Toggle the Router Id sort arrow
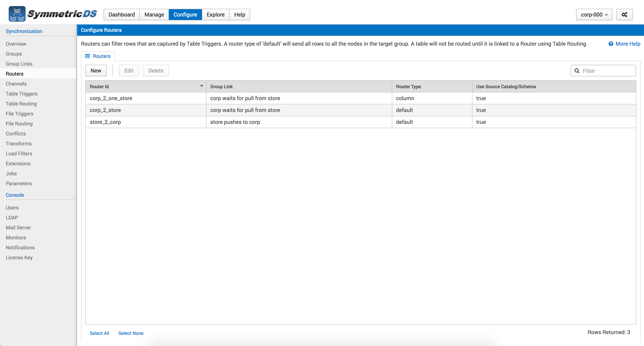This screenshot has width=644, height=346. click(x=201, y=86)
